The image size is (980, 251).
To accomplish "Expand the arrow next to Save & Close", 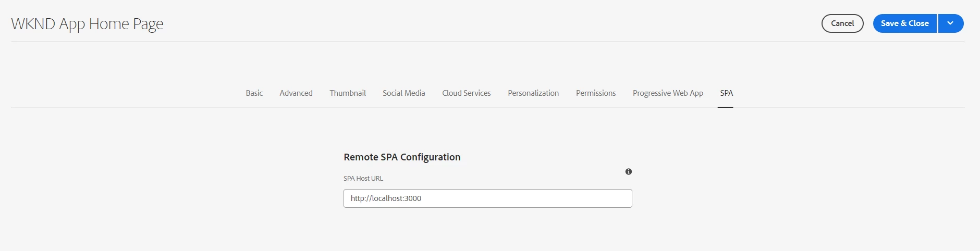I will (950, 23).
